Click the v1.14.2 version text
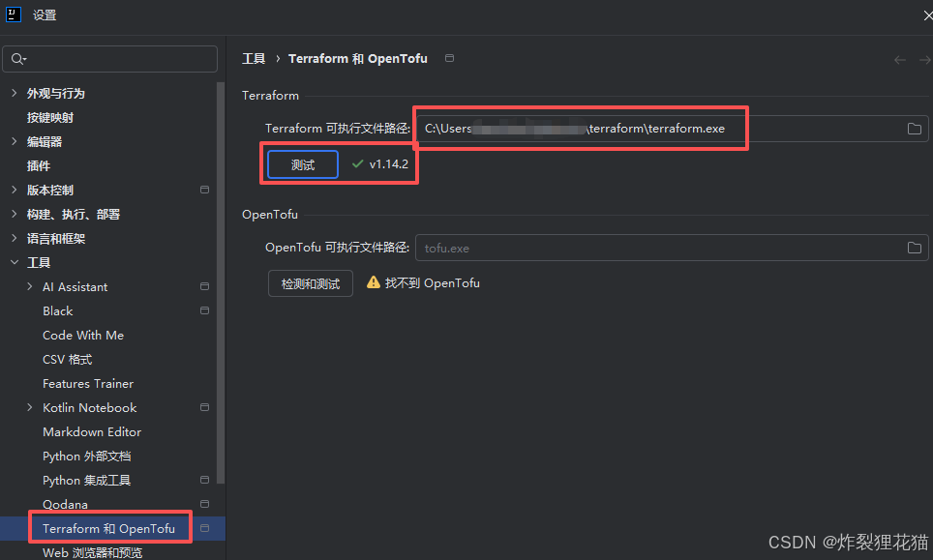 click(388, 164)
